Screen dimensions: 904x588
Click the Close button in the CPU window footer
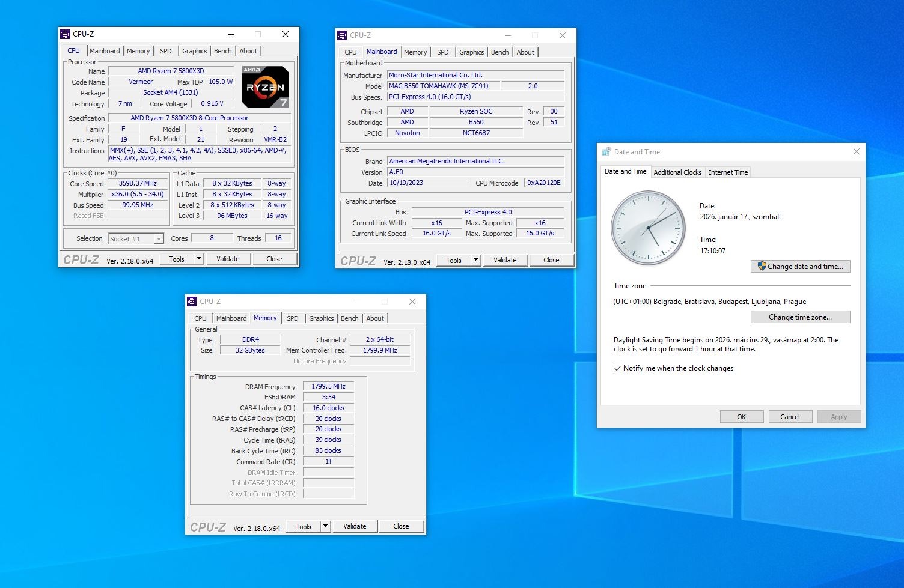274,259
